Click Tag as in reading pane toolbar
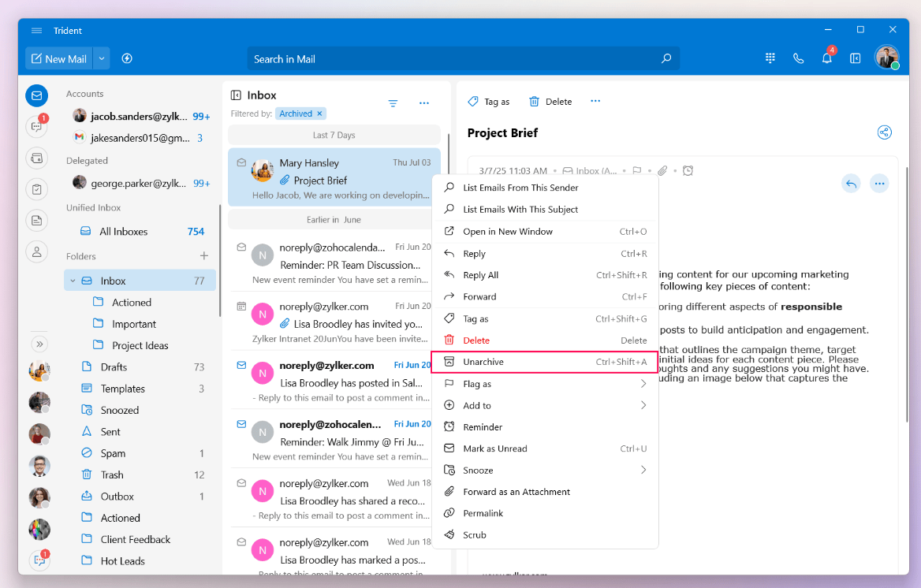Viewport: 921px width, 588px height. 489,102
